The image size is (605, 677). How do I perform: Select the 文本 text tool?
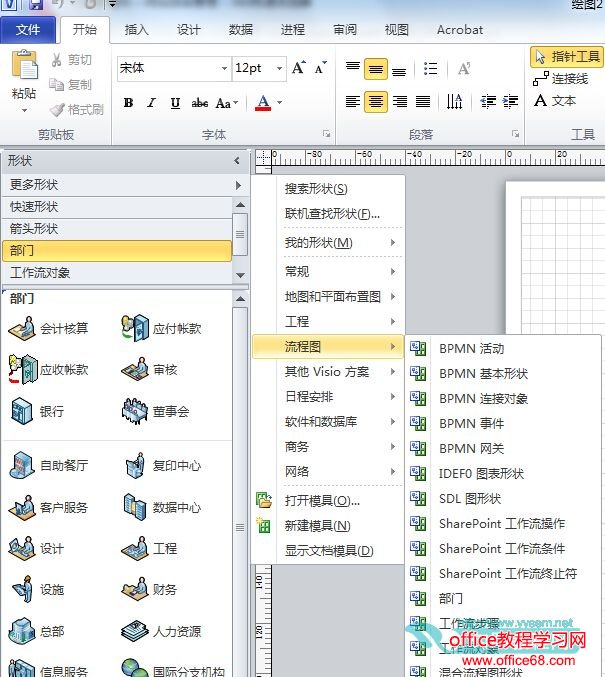click(555, 101)
